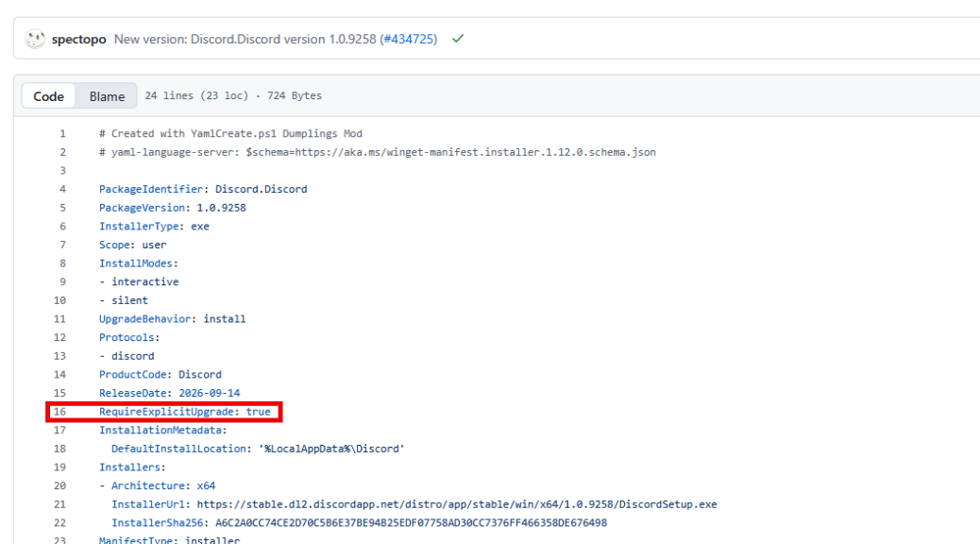Click the 'Discord.Discord' identifier value on line 4

(x=262, y=189)
